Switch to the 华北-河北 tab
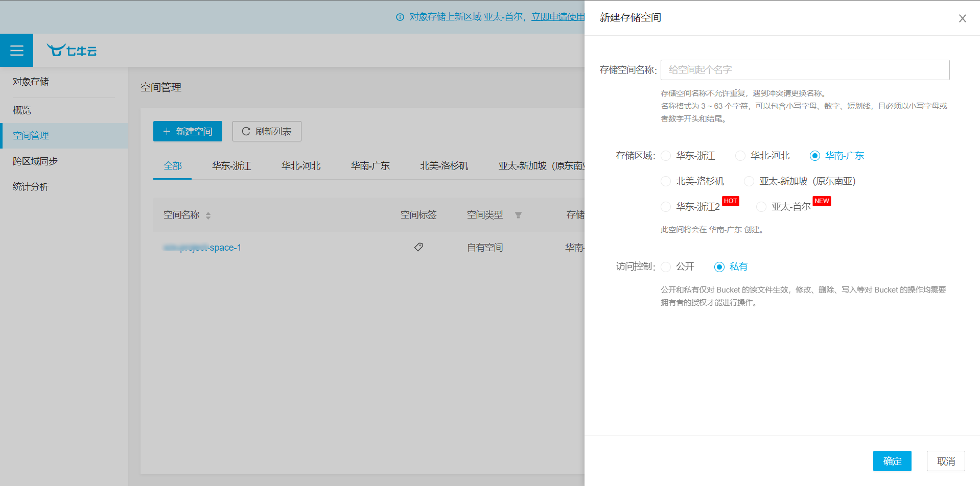Screen dimensions: 980x486 pos(301,166)
